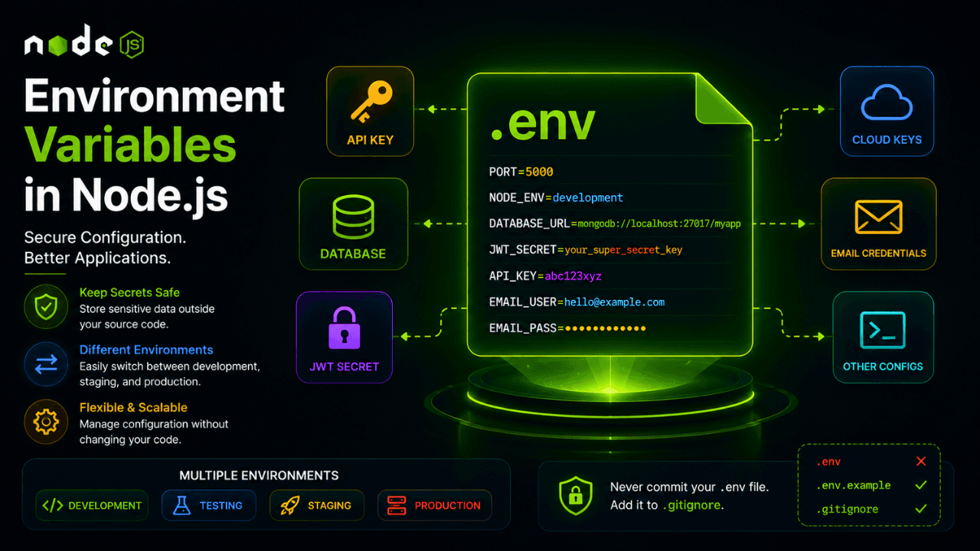Click the DATABASE_URL mongodb line

click(615, 223)
